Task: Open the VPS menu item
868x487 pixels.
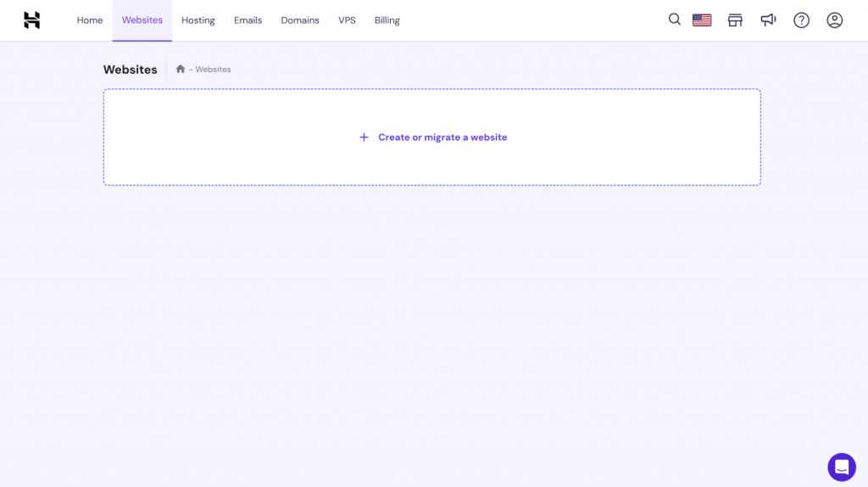Action: click(x=347, y=20)
